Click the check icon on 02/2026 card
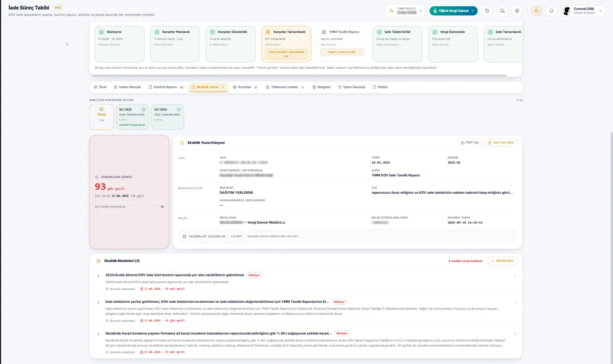This screenshot has height=364, width=613. tap(179, 110)
